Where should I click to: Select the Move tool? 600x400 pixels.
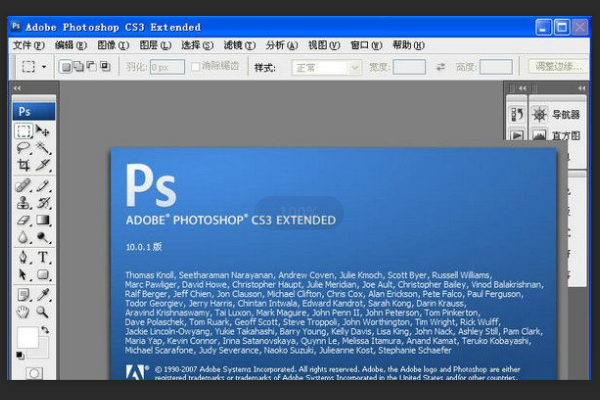pos(43,131)
